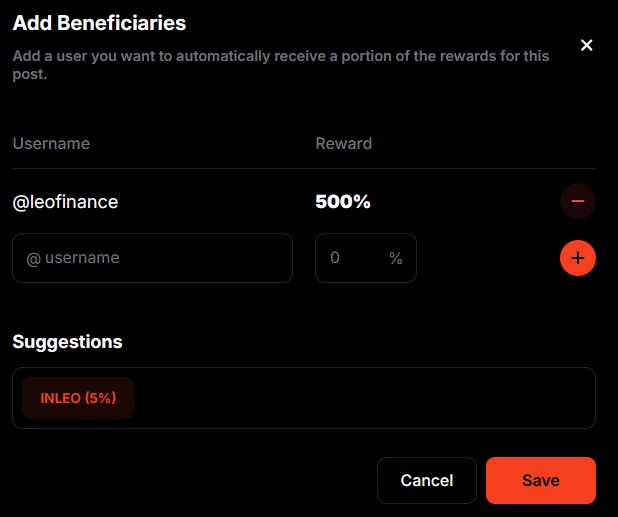Save the beneficiaries list

coord(541,481)
